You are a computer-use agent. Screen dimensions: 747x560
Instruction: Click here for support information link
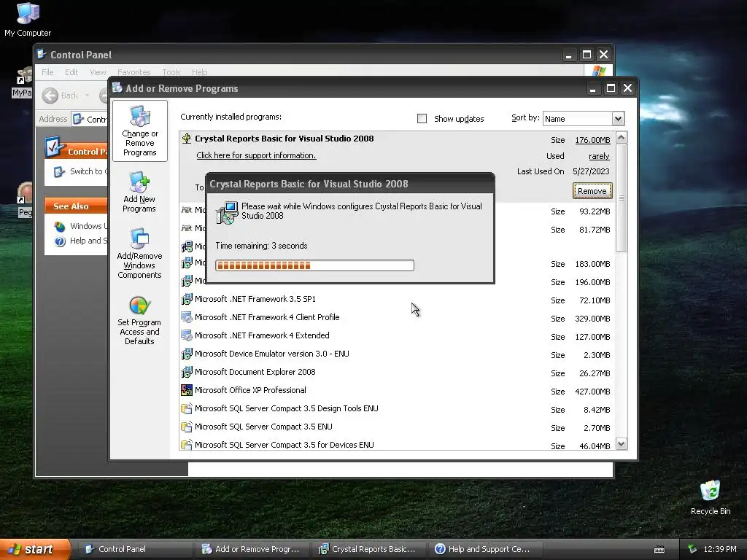coord(256,155)
